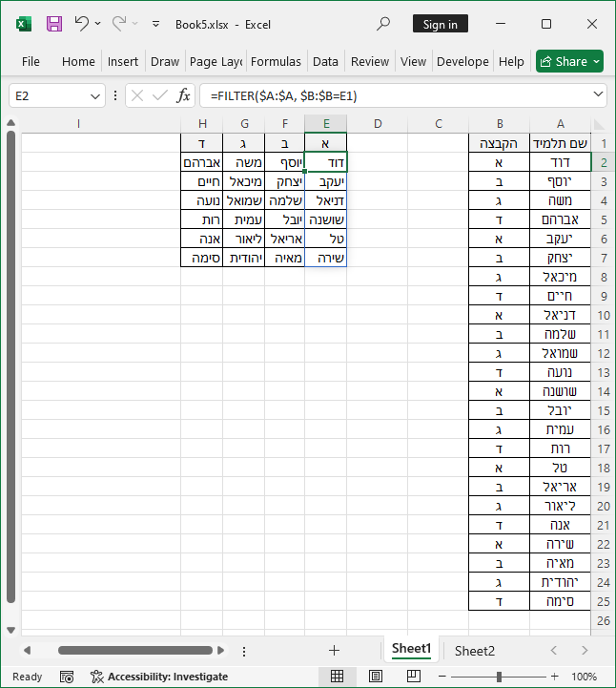
Task: Enable Page Break Preview view
Action: point(412,677)
